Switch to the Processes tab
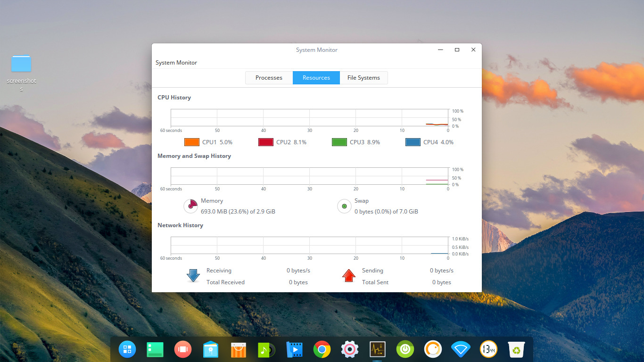The height and width of the screenshot is (362, 644). point(269,77)
